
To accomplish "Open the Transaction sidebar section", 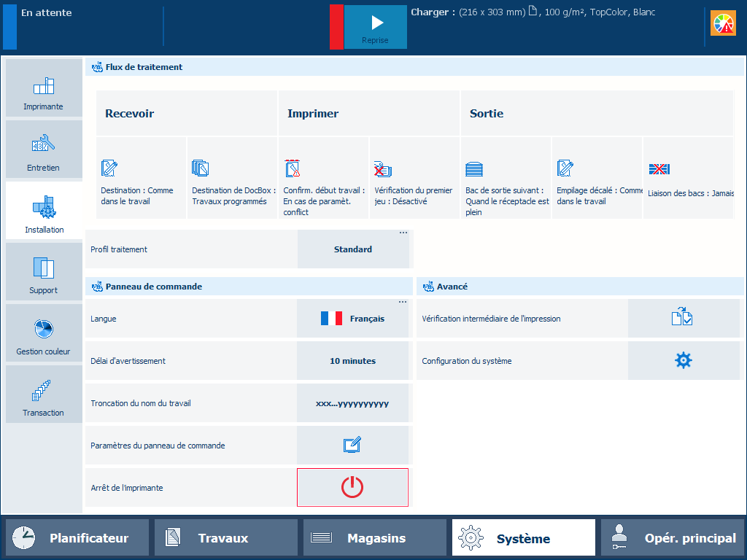I will pos(44,394).
